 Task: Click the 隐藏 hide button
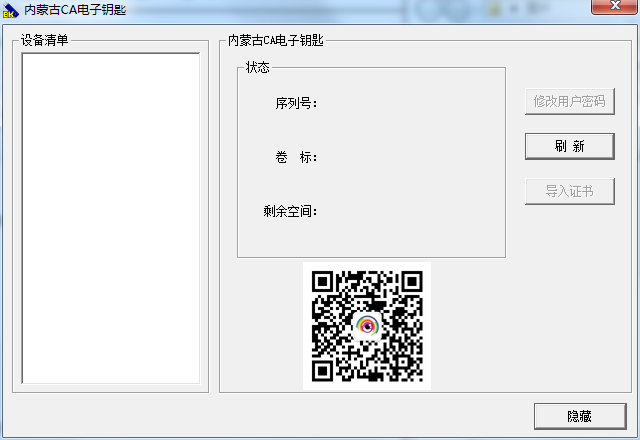(x=580, y=416)
